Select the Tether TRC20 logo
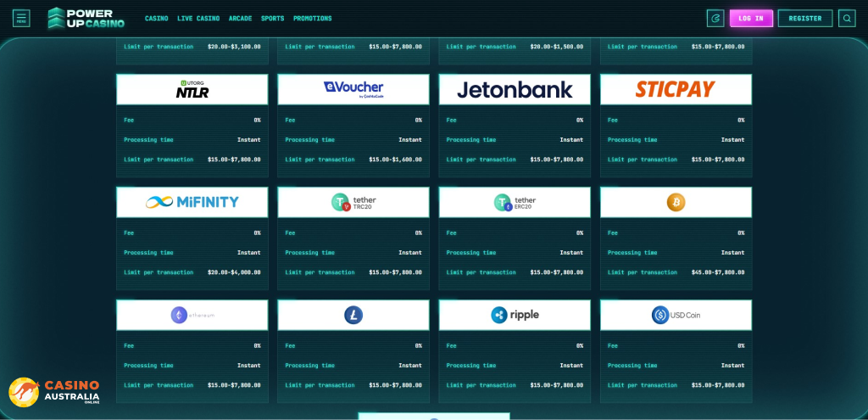The height and width of the screenshot is (420, 868). point(353,202)
